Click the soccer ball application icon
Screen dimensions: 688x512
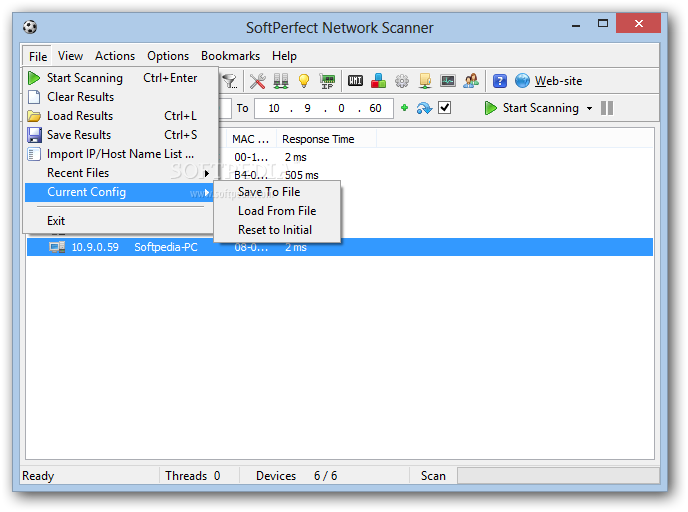(30, 27)
